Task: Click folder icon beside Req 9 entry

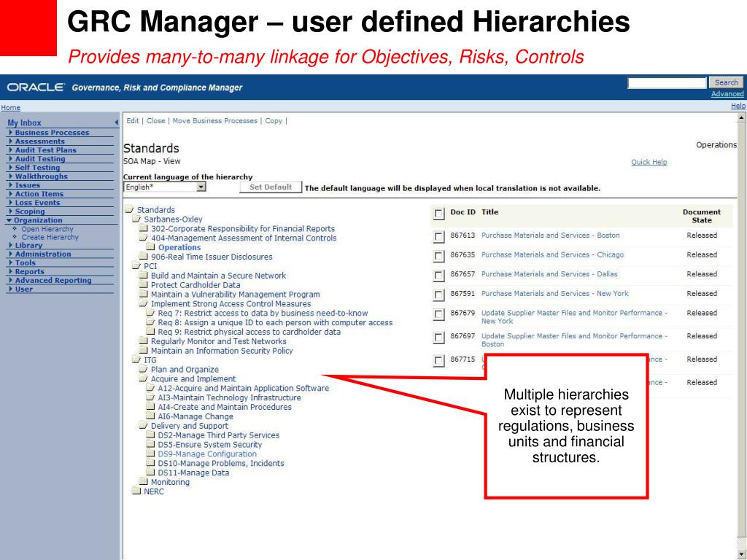Action: click(150, 332)
